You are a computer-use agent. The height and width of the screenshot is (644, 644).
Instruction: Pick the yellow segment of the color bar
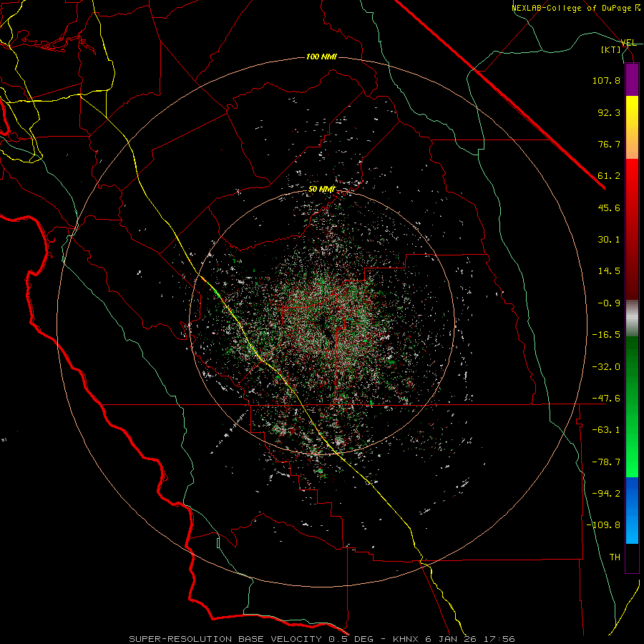(632, 111)
